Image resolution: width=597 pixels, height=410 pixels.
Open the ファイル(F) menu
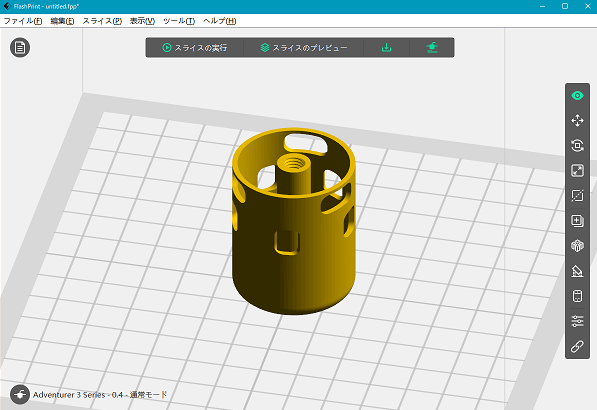coord(23,21)
